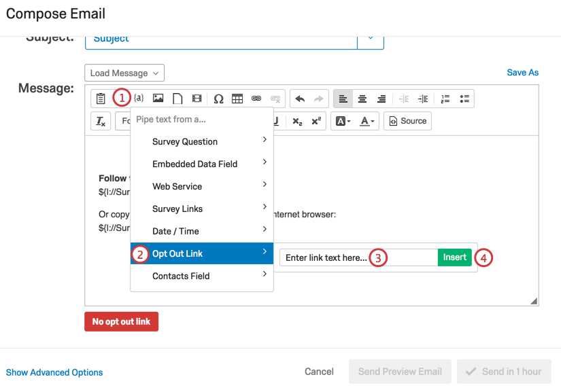
Task: Toggle superscript formatting
Action: coord(316,121)
